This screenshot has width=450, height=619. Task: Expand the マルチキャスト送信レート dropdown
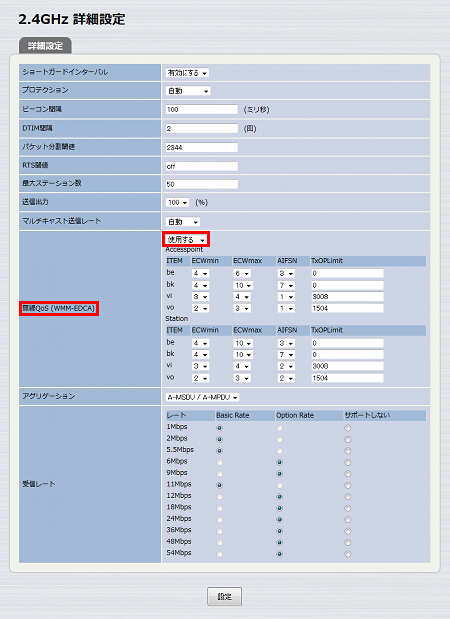point(183,222)
